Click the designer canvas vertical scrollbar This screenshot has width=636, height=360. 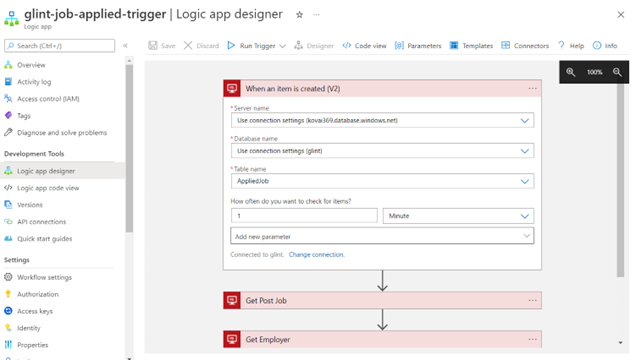pos(620,180)
